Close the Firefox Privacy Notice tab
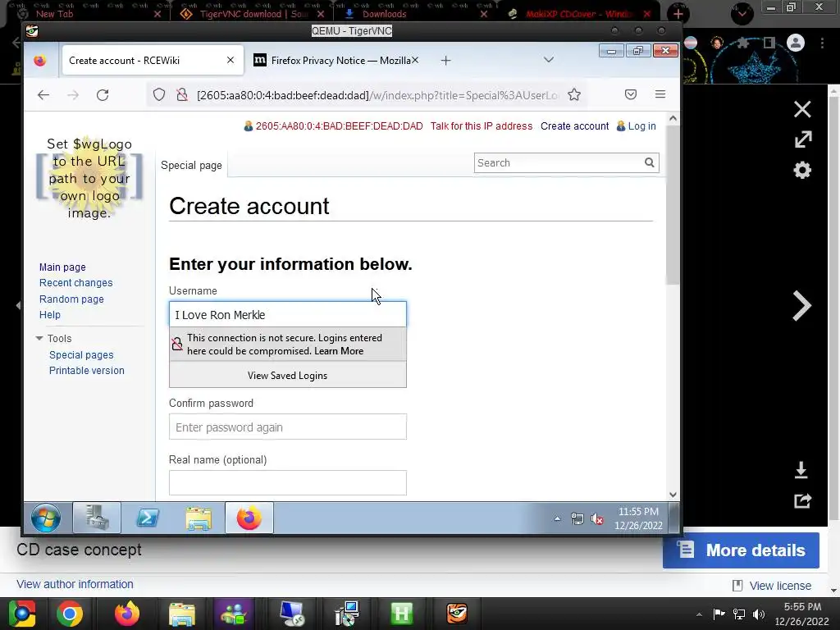This screenshot has width=840, height=630. point(416,60)
